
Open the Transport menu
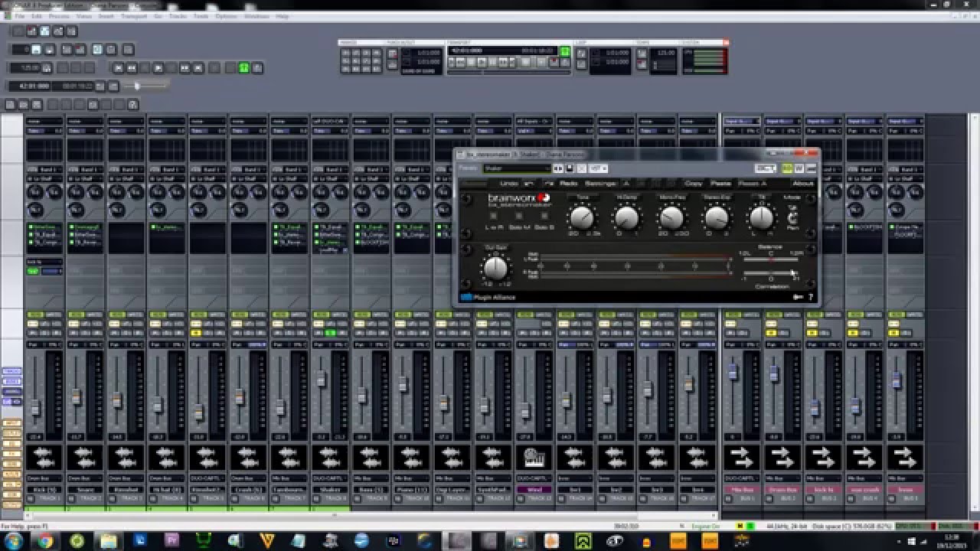[x=134, y=16]
